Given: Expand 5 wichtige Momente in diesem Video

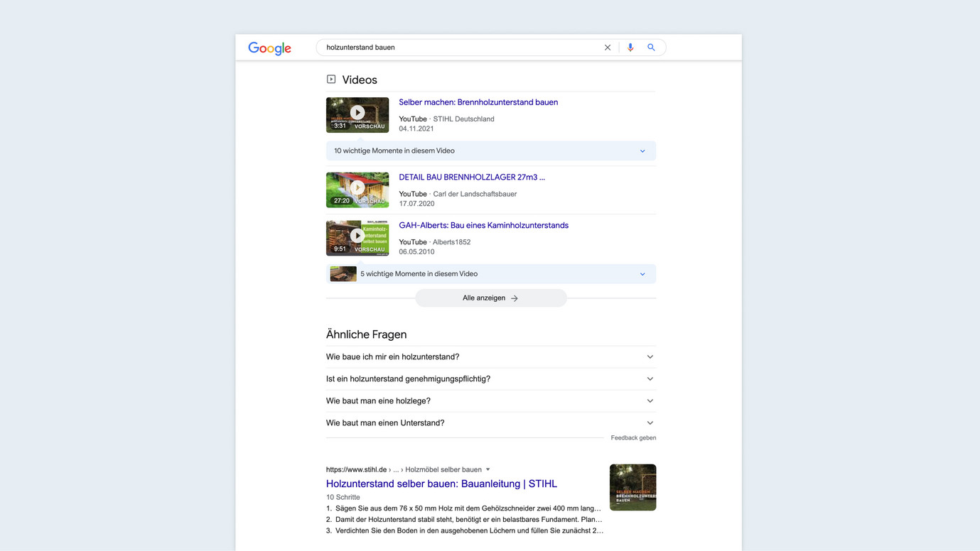Looking at the screenshot, I should point(490,274).
